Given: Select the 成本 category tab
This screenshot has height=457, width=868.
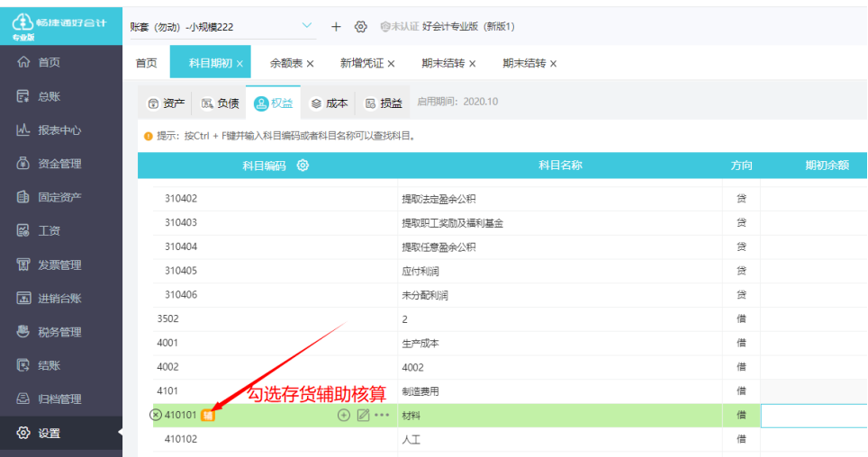Looking at the screenshot, I should (x=329, y=103).
